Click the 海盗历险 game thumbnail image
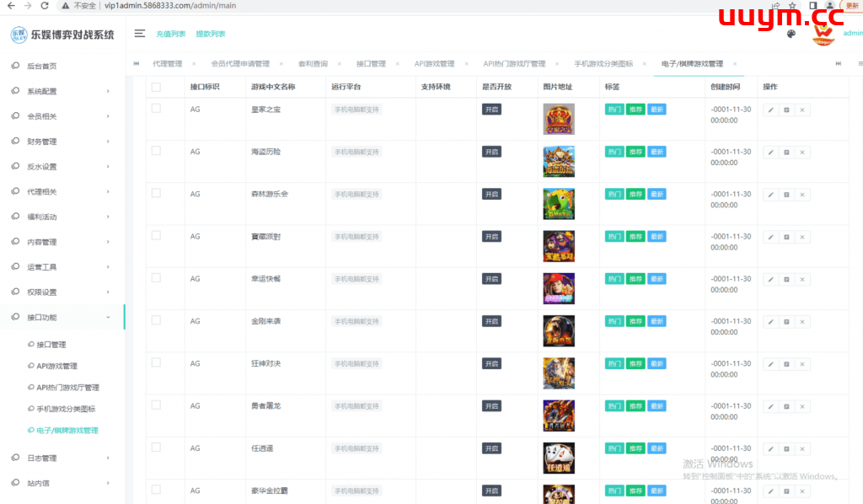Viewport: 863px width, 504px height. [559, 161]
